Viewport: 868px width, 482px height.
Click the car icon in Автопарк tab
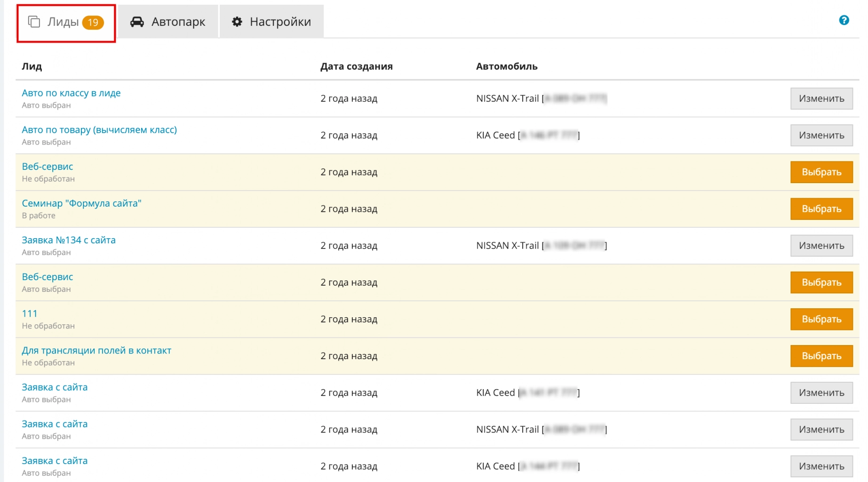[x=137, y=22]
